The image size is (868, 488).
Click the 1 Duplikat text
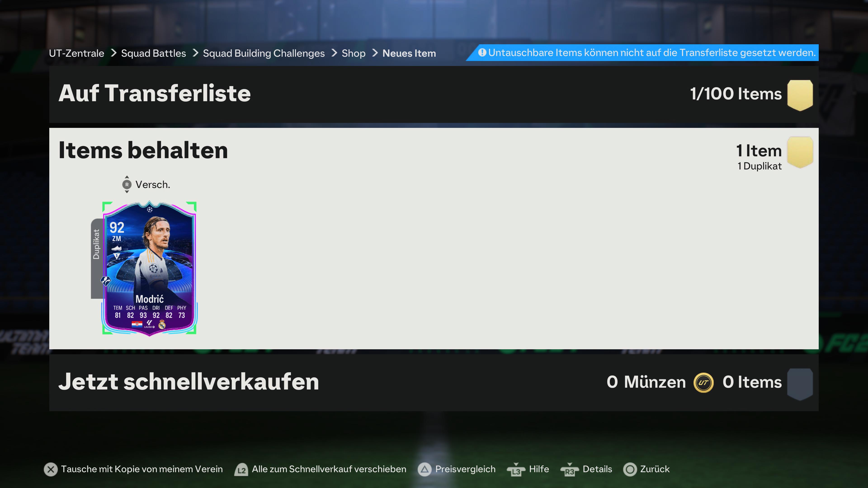click(759, 166)
